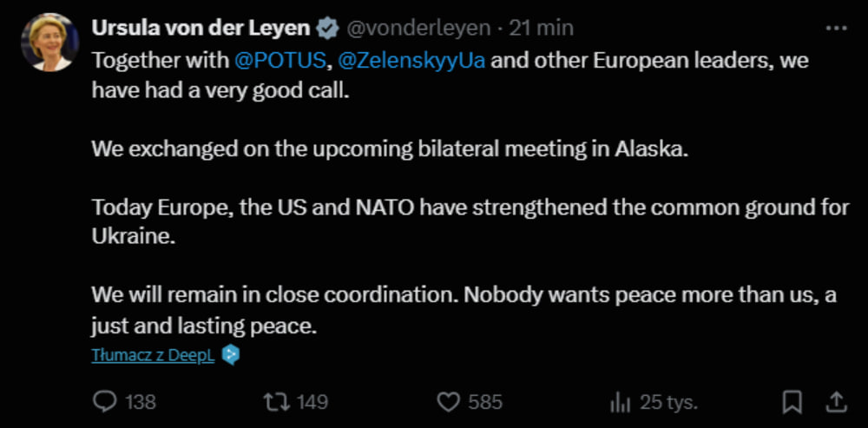Open Ursula von der Leyen's profile picture

(x=46, y=42)
